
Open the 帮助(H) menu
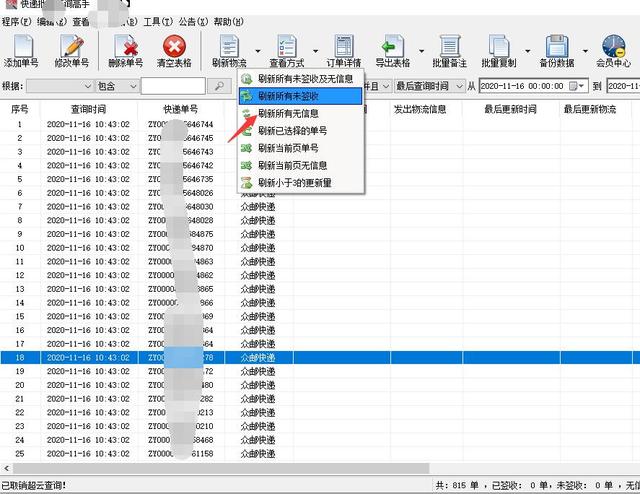click(x=229, y=22)
